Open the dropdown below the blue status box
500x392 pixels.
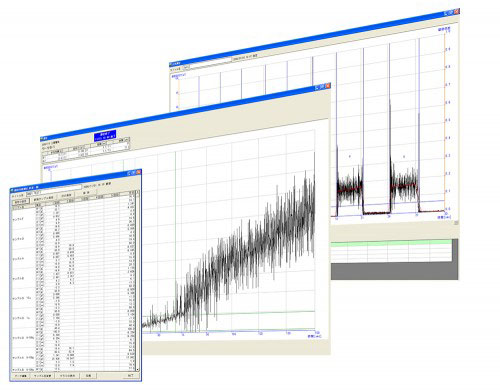pos(104,144)
